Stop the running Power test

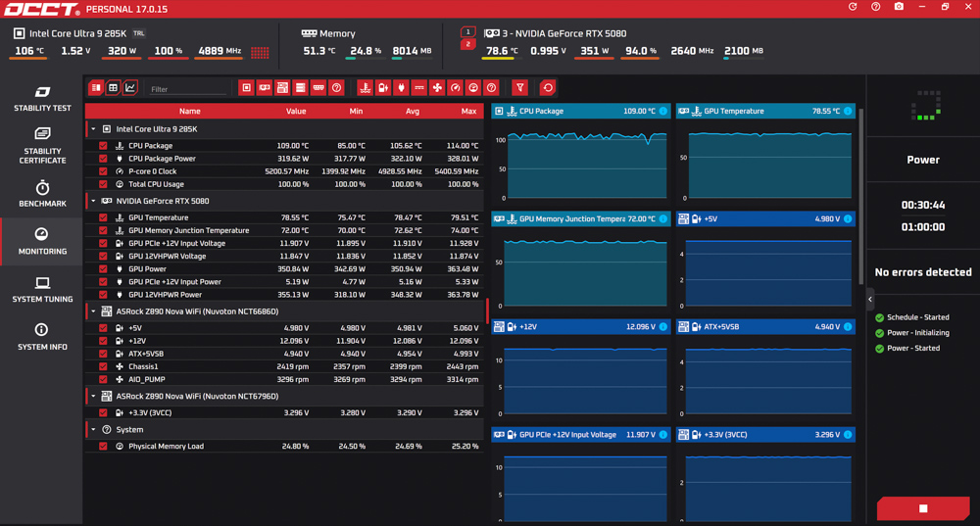[923, 508]
